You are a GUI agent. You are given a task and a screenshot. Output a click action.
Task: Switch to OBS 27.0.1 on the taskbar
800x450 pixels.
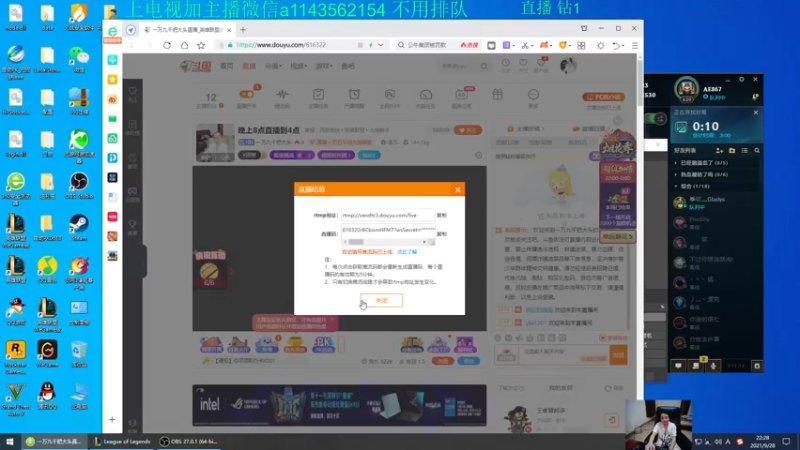188,441
